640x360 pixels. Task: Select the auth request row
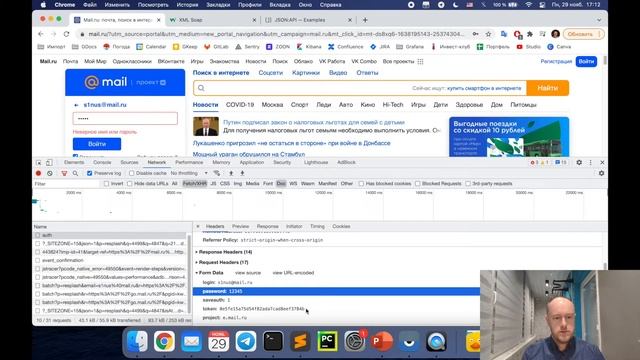[x=110, y=235]
